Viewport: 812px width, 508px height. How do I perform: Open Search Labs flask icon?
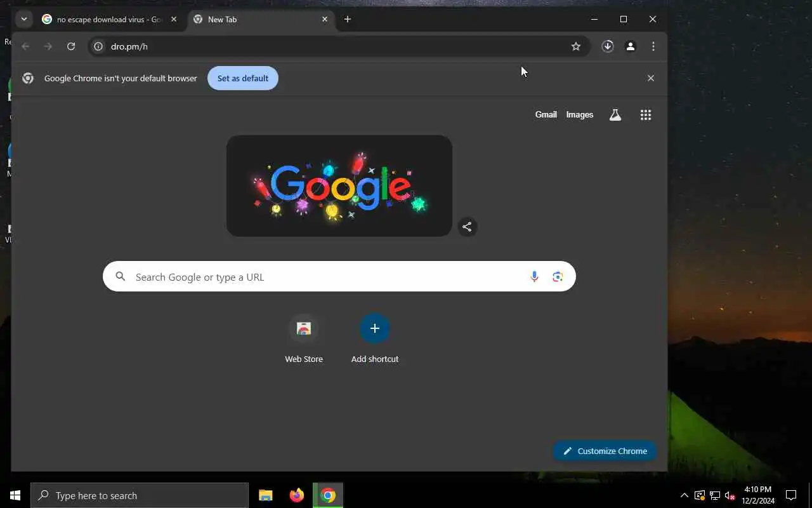point(615,115)
